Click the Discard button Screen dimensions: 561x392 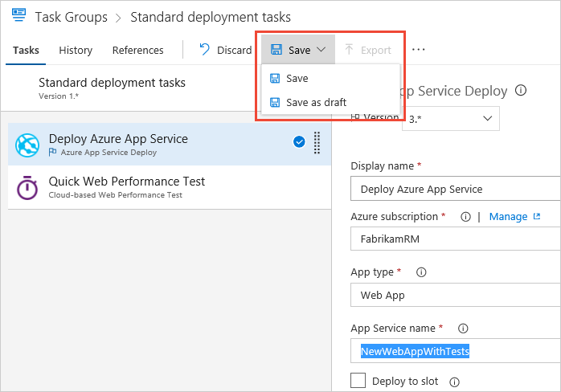(225, 50)
